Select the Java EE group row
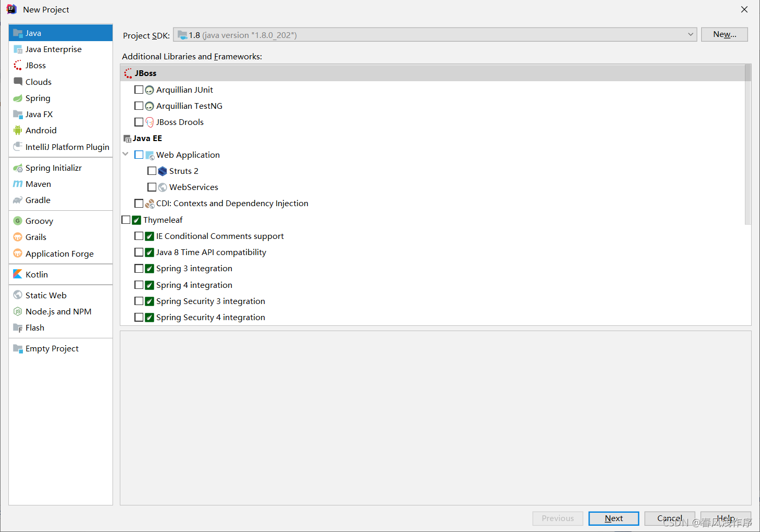The image size is (760, 532). (x=432, y=138)
